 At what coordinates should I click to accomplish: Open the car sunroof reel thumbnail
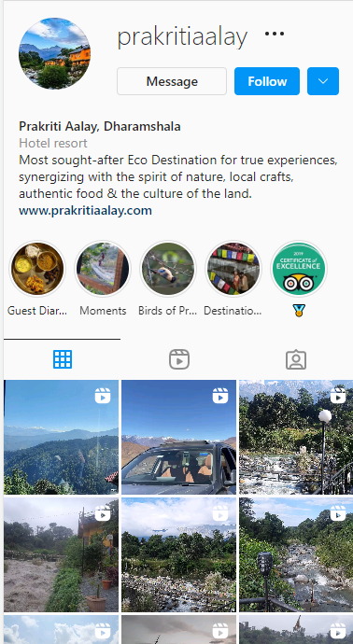click(178, 437)
